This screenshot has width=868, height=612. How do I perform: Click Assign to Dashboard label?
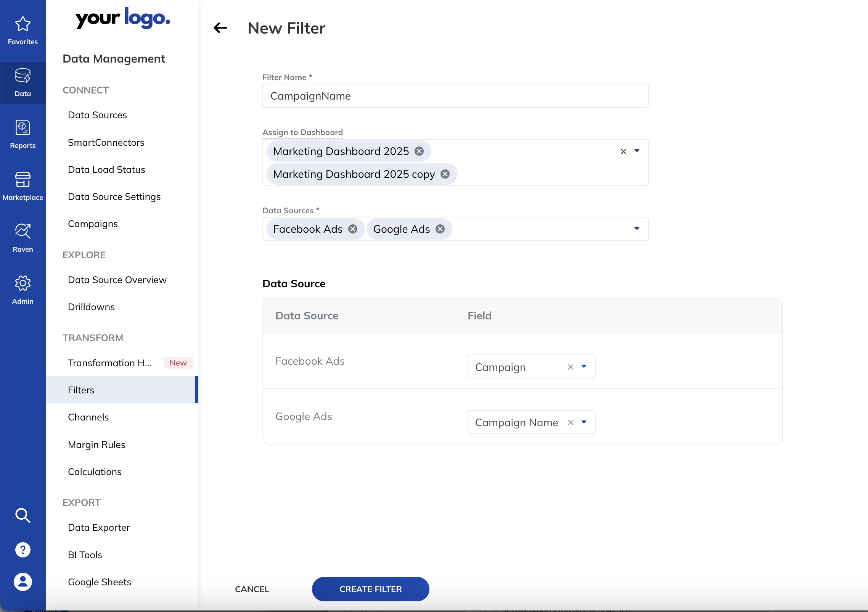point(302,132)
